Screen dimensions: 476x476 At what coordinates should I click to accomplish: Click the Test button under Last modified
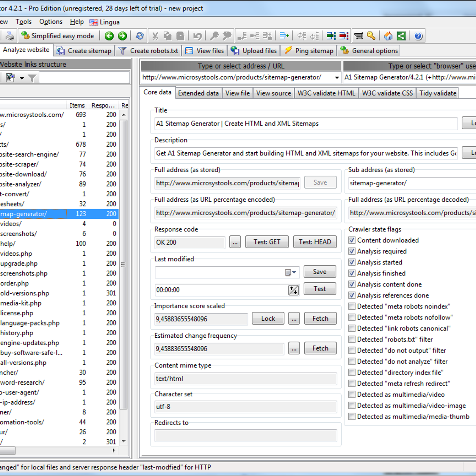pos(320,289)
